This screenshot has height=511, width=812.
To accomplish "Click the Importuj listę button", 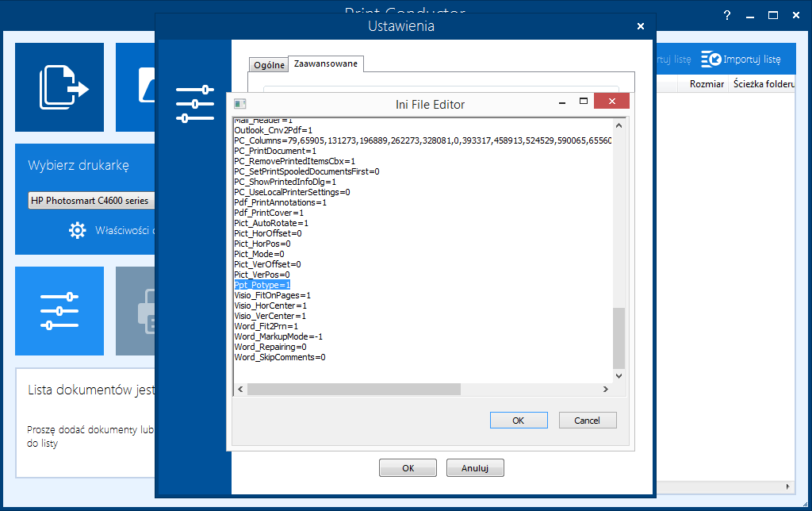I will (x=741, y=59).
